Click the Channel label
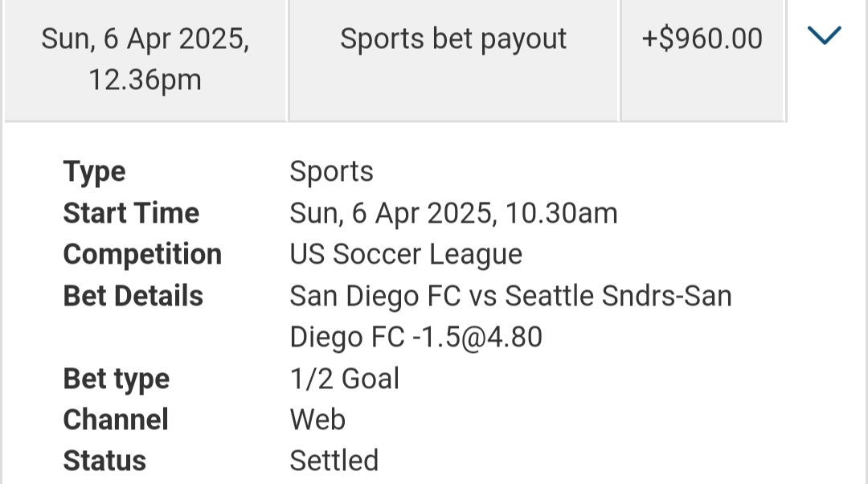This screenshot has width=868, height=484. (116, 420)
